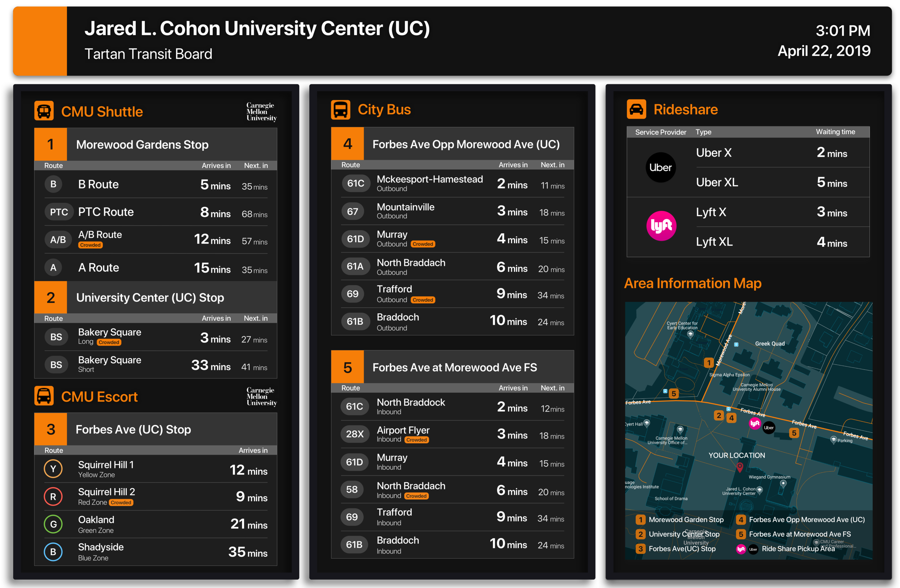
Task: Click the red YOUR LOCATION pin on map
Action: [x=740, y=467]
